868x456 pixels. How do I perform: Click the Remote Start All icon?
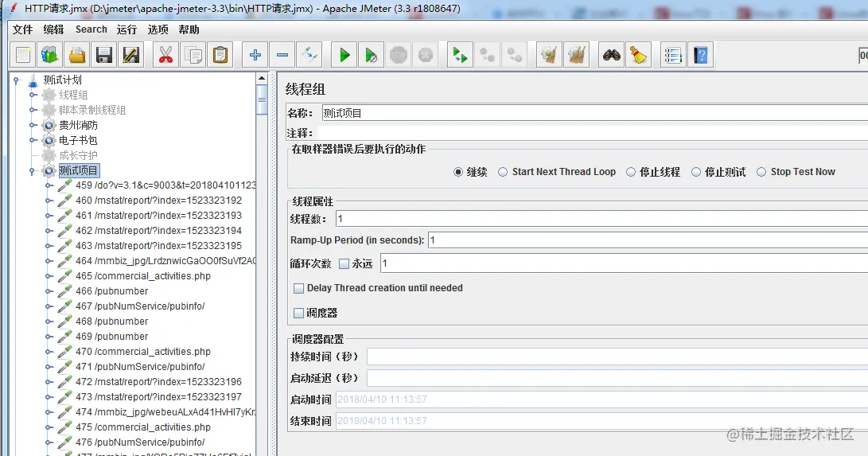(460, 55)
